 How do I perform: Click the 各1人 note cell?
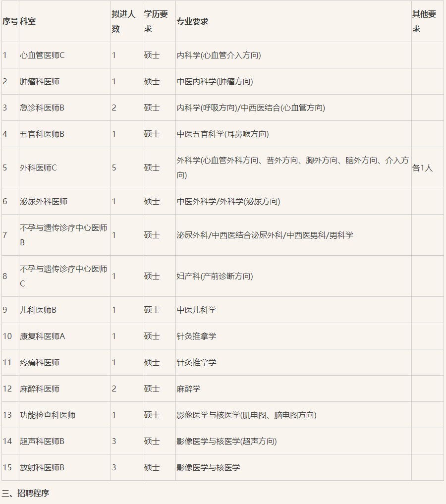[x=422, y=168]
